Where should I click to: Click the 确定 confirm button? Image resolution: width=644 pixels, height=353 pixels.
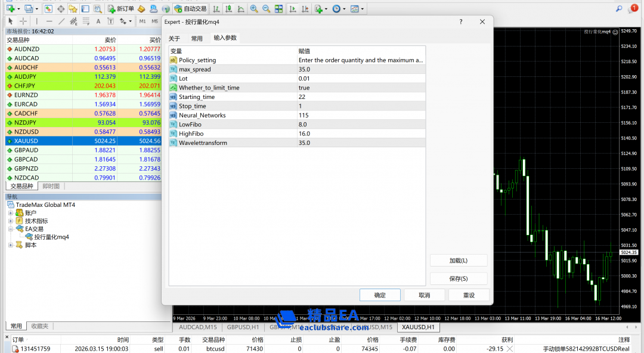point(380,295)
